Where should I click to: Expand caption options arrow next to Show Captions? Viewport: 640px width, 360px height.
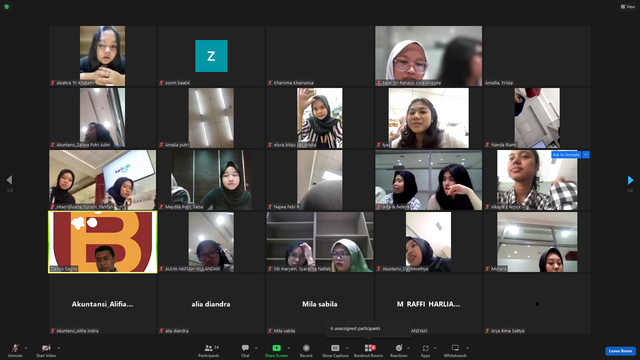click(347, 348)
